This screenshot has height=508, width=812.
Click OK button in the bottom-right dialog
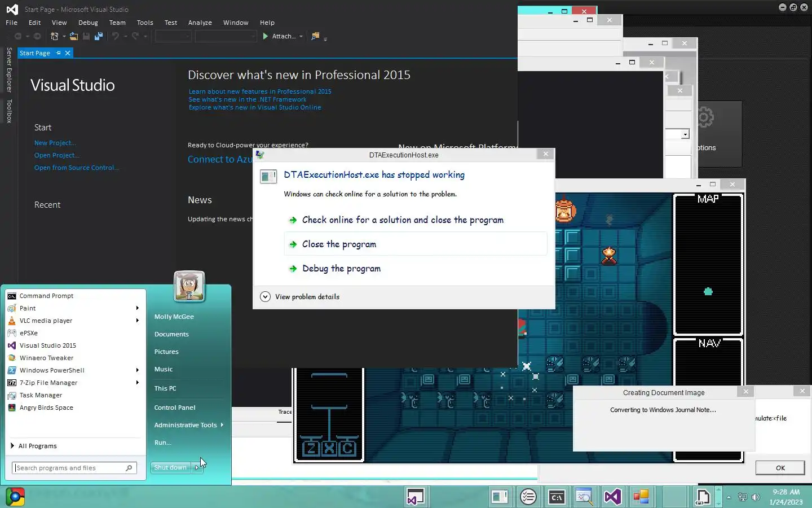tap(780, 468)
